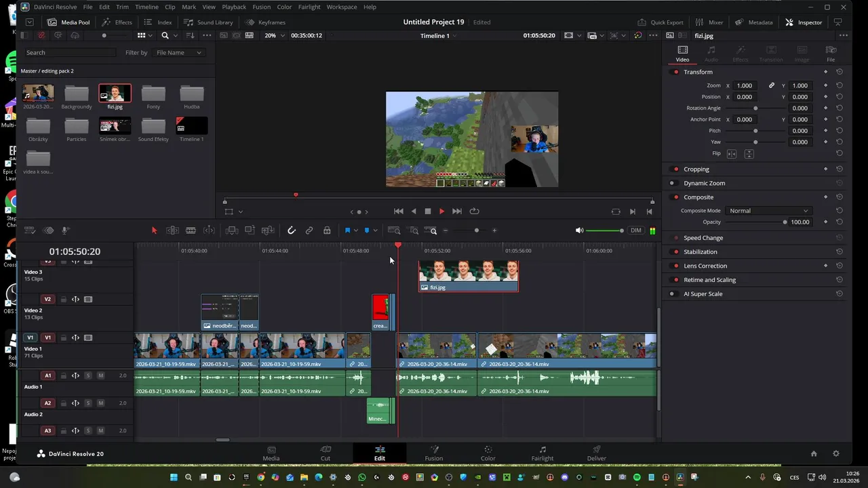Select the Selection Mode arrow tool
Screen dimensions: 868x488
point(154,230)
